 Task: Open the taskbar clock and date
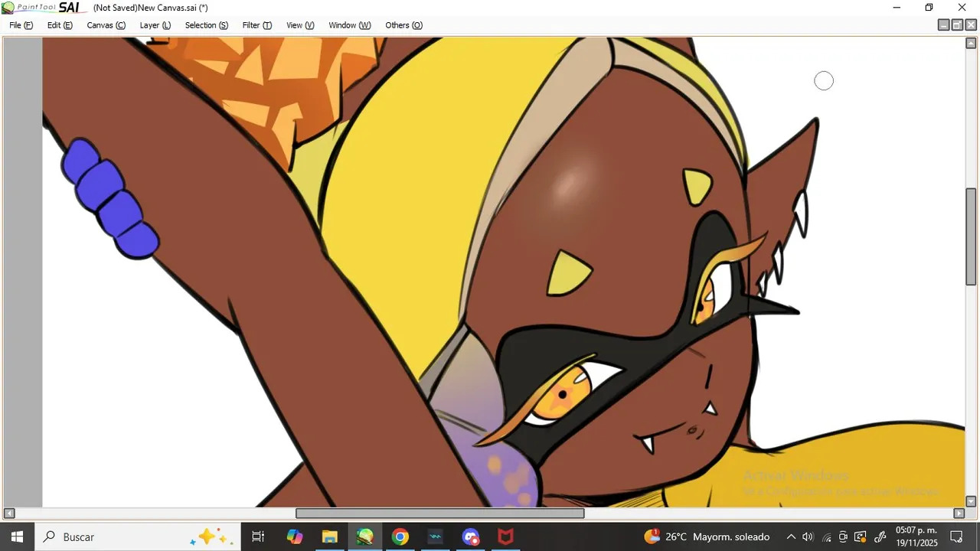[x=916, y=536]
